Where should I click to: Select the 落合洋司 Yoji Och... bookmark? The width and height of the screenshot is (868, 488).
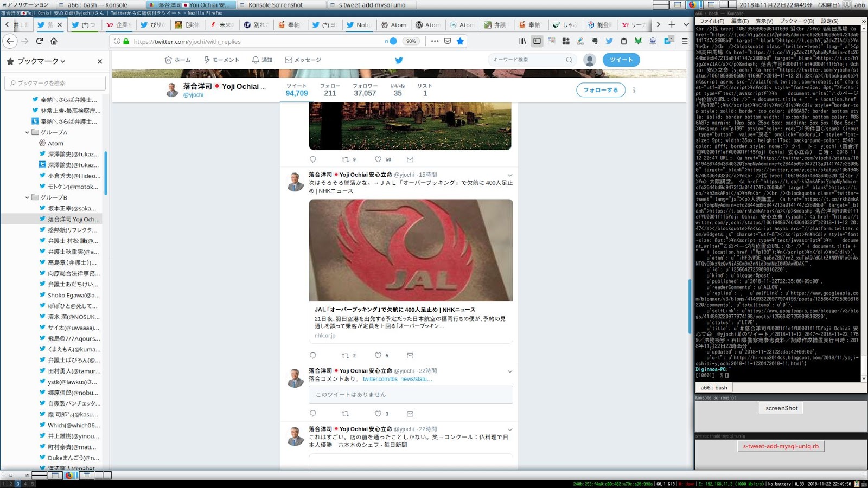coord(73,219)
